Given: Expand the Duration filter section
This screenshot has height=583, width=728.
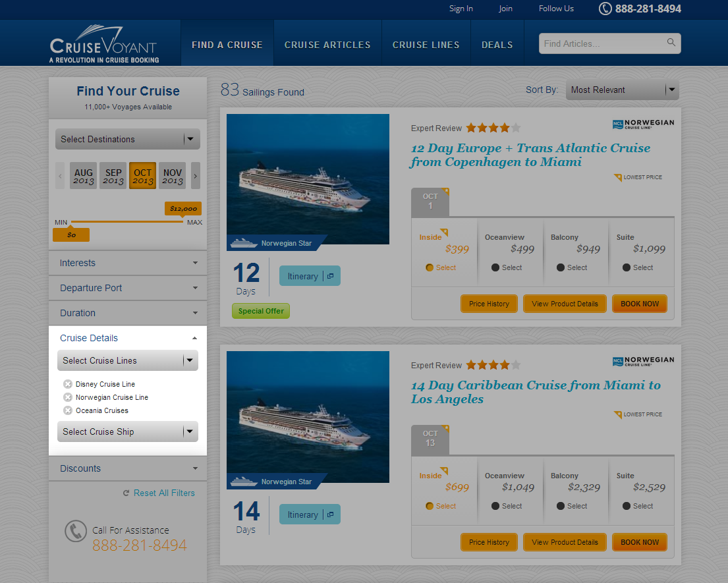Looking at the screenshot, I should (128, 313).
